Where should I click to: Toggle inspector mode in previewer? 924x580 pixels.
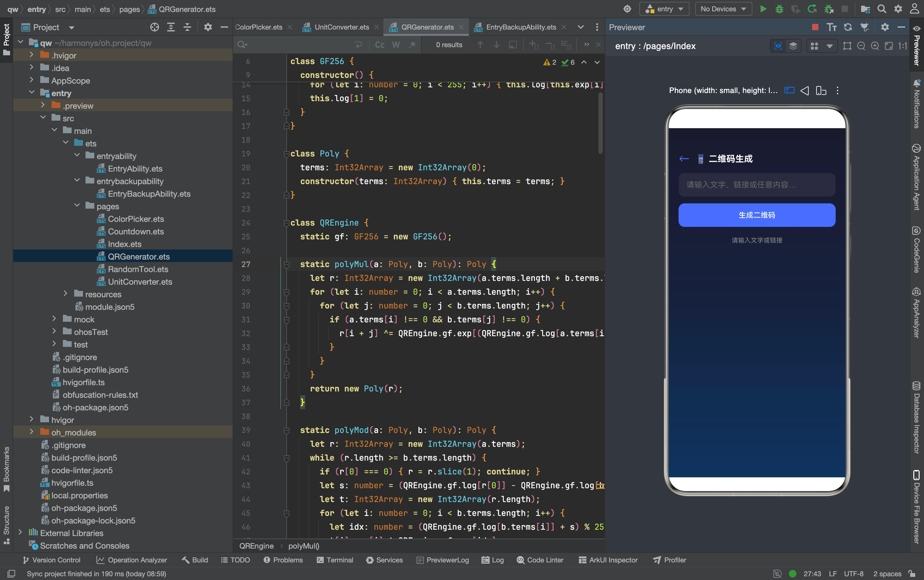click(778, 46)
